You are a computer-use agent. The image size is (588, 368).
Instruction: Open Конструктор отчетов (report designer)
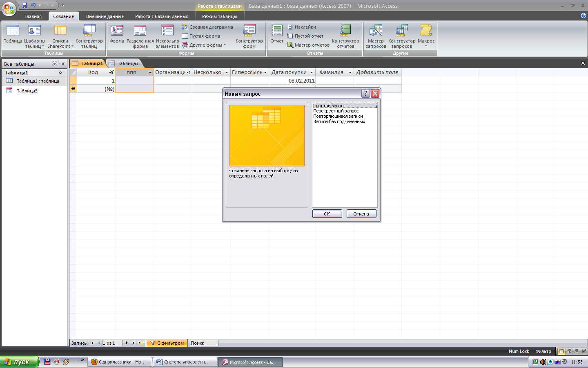pyautogui.click(x=345, y=36)
